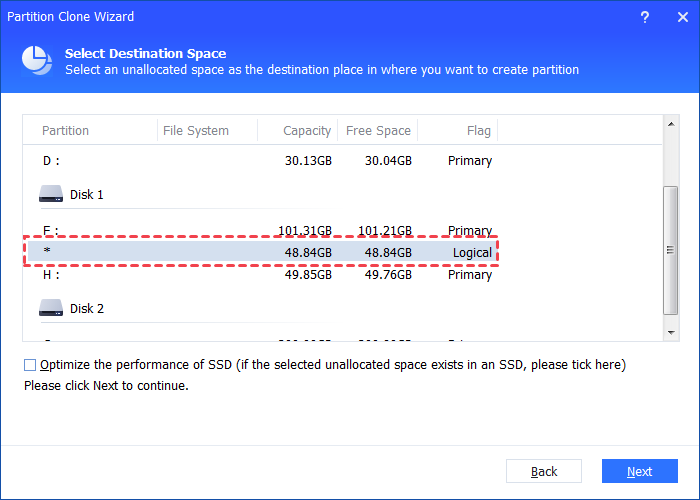700x500 pixels.
Task: Sort by the Free Space column header
Action: 378,131
